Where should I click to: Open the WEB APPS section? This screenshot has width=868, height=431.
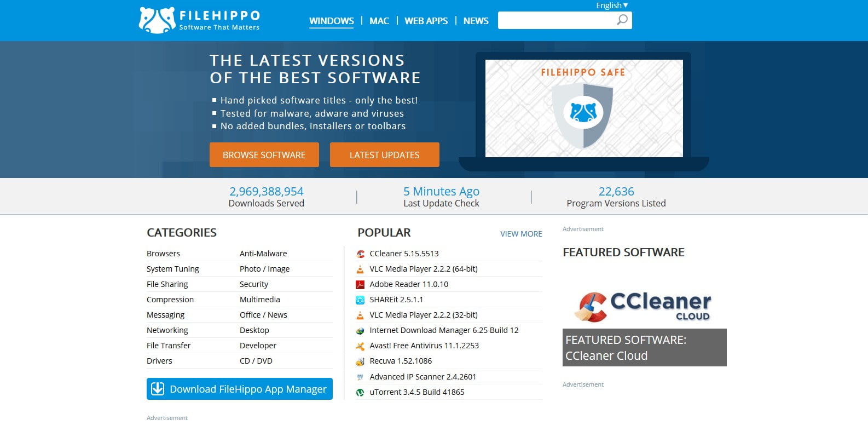pyautogui.click(x=426, y=21)
